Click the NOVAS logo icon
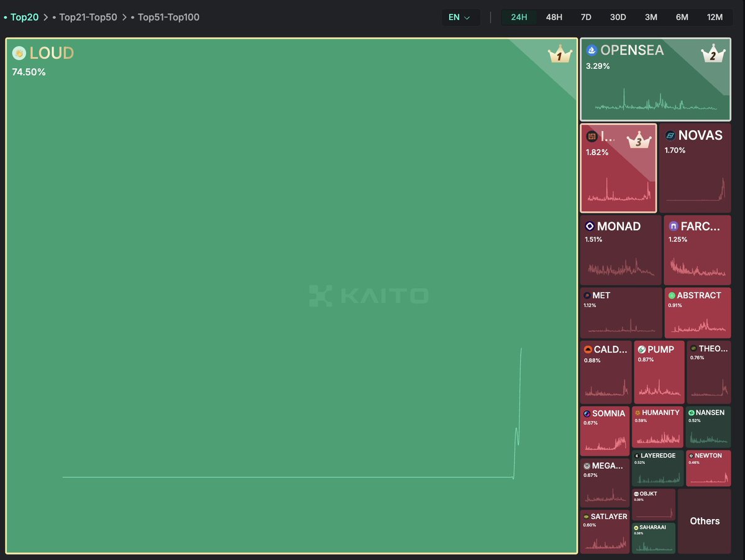 pyautogui.click(x=670, y=135)
